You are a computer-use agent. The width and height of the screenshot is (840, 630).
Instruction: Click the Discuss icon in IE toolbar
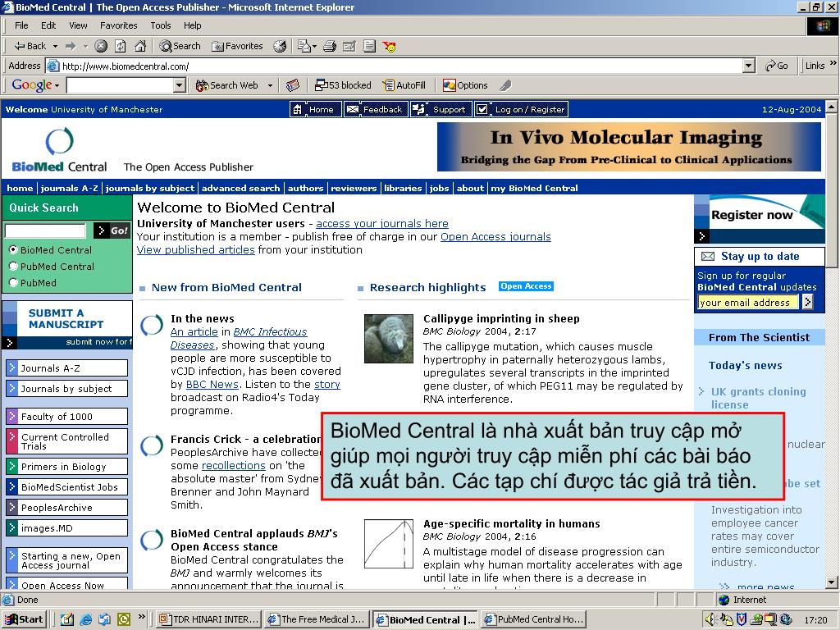pyautogui.click(x=369, y=46)
